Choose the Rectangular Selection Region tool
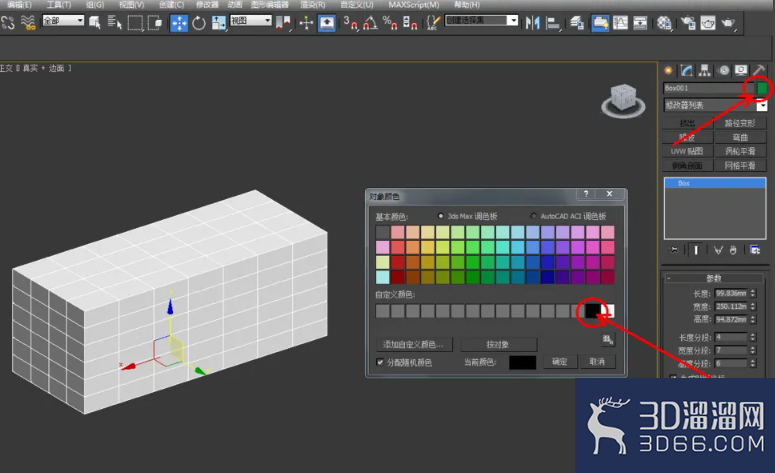The width and height of the screenshot is (775, 473). point(135,23)
